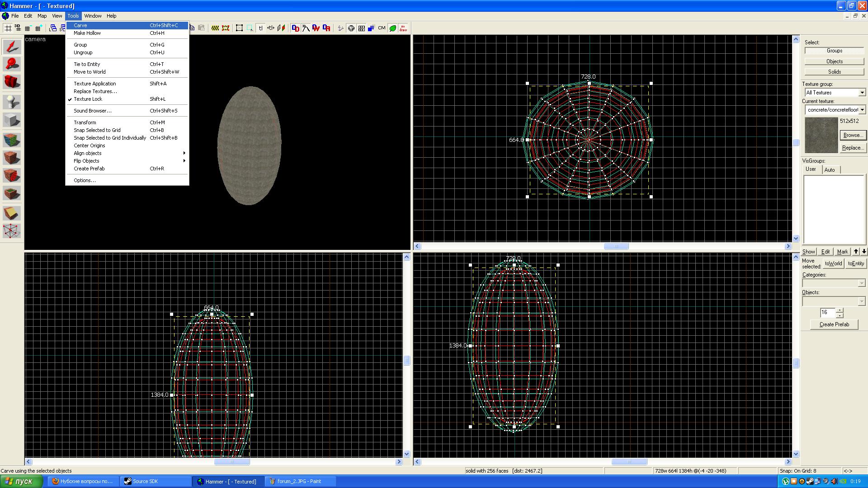Select the Camera tool
This screenshot has width=868, height=488.
(12, 82)
